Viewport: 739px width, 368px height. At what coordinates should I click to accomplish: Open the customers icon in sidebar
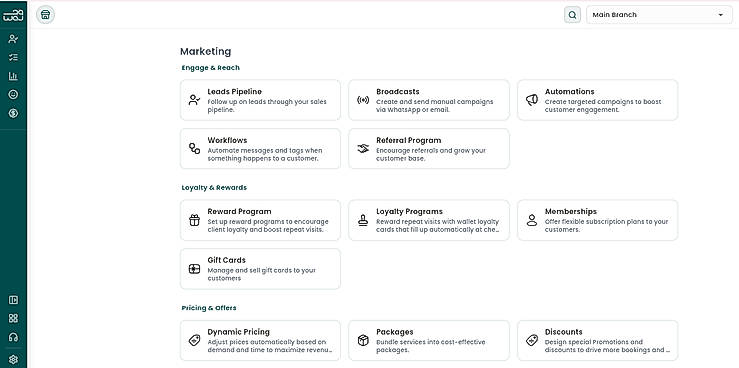tap(13, 39)
